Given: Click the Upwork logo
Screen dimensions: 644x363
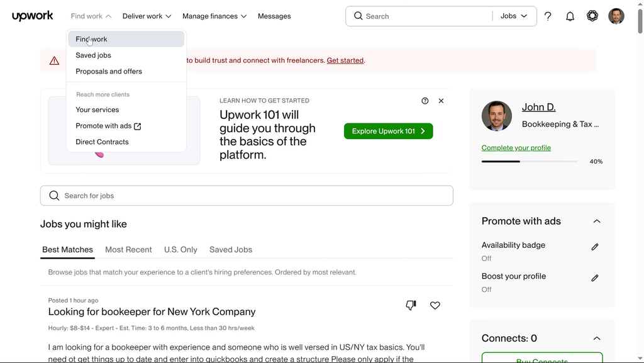Looking at the screenshot, I should click(x=33, y=16).
